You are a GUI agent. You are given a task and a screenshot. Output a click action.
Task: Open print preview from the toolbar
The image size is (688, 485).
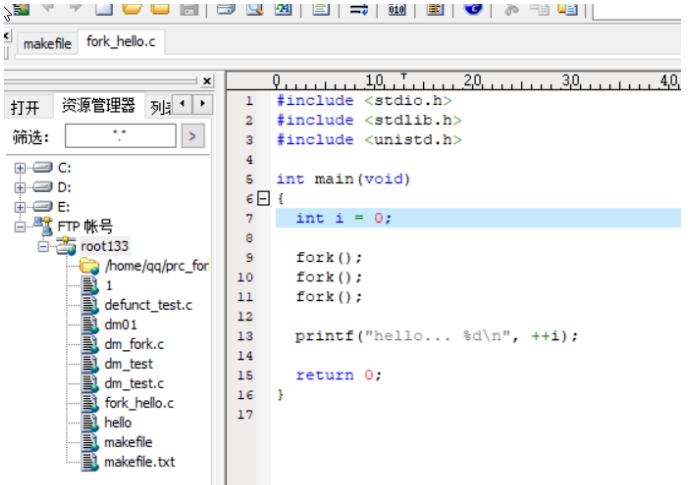254,9
